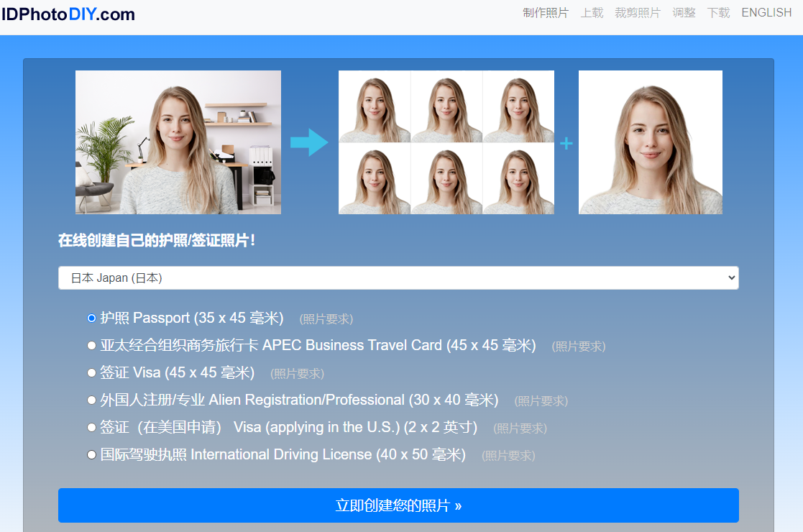This screenshot has width=803, height=532.
Task: Click the IDPhotoDIY.com site logo
Action: coord(68,14)
